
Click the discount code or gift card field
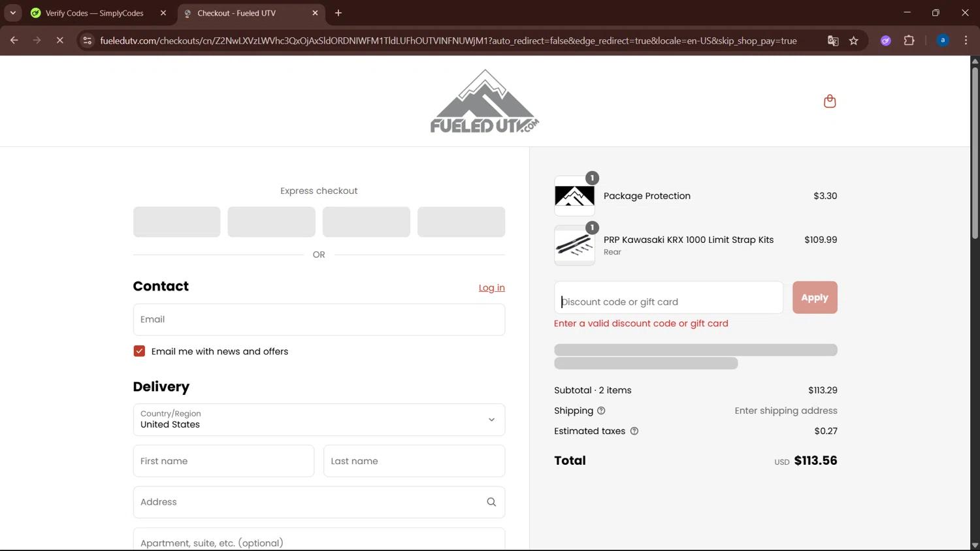point(668,298)
